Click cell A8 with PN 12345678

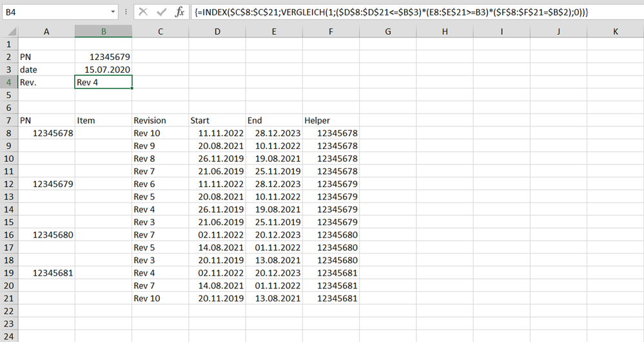(46, 133)
